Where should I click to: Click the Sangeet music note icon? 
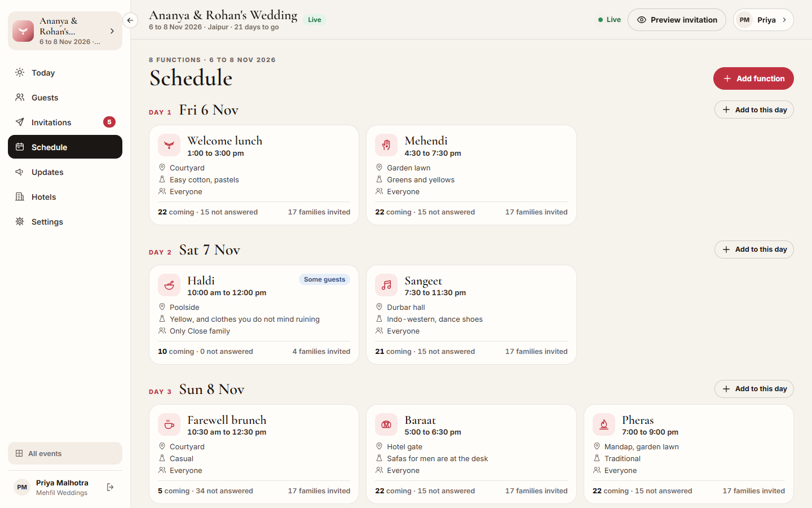(x=386, y=285)
